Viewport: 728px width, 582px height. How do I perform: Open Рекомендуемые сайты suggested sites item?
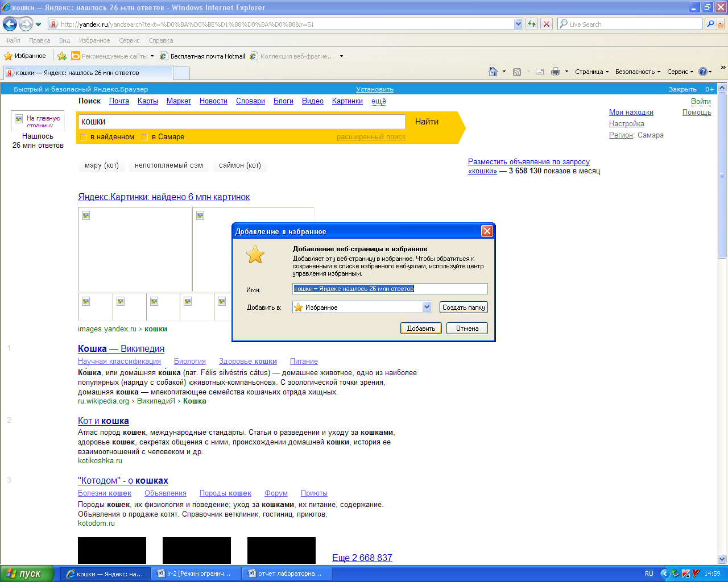pyautogui.click(x=113, y=56)
